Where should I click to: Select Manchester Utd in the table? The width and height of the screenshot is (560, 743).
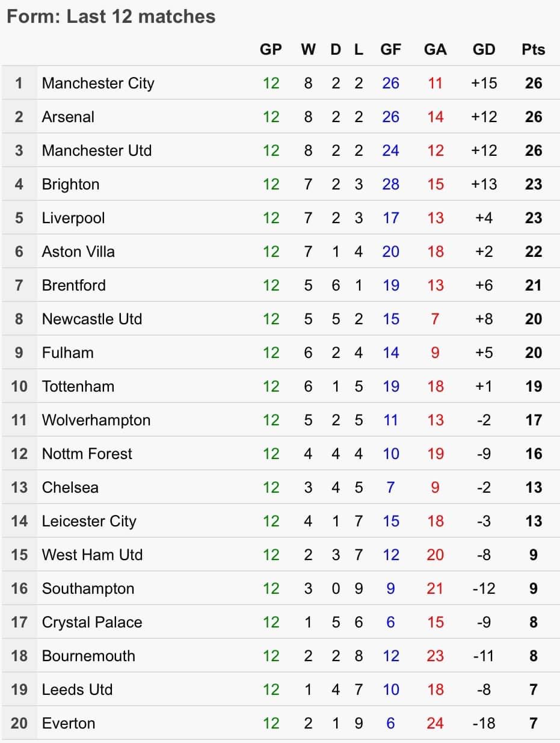click(x=96, y=150)
